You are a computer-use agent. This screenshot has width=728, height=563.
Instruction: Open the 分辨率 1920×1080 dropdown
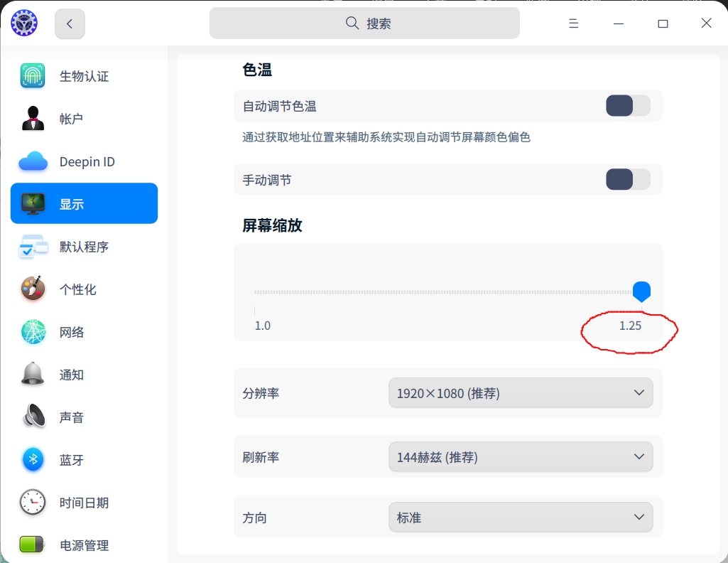[521, 393]
